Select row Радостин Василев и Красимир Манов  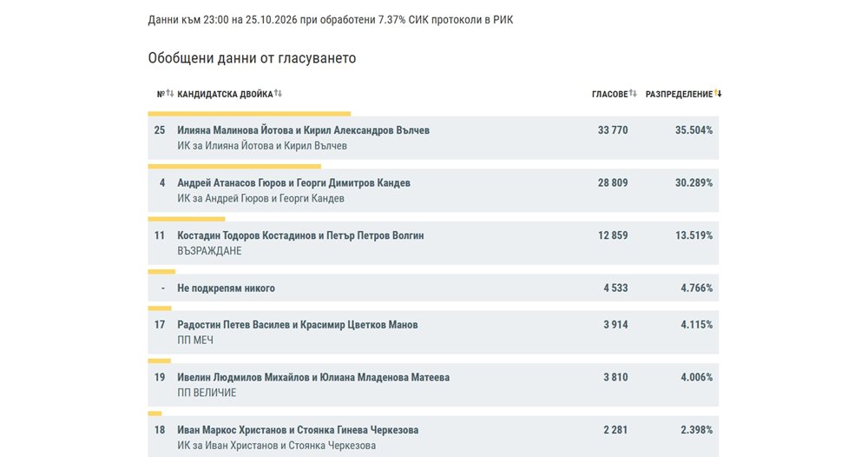coord(433,333)
